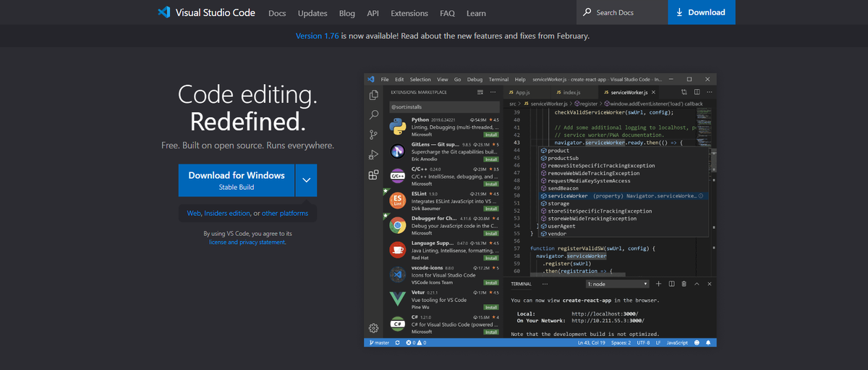Click the kill terminal trash icon
868x370 pixels.
pos(684,284)
